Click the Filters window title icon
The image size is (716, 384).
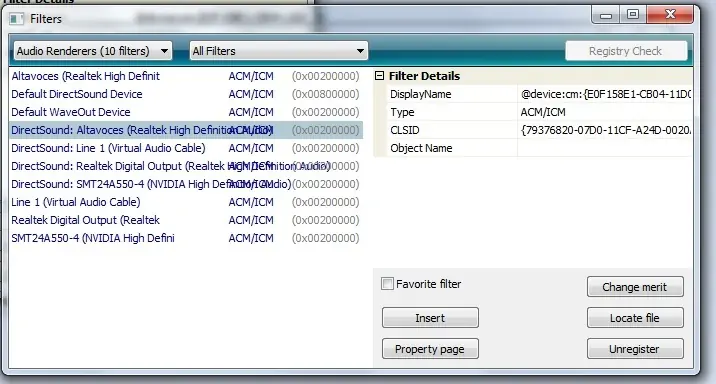pos(16,19)
